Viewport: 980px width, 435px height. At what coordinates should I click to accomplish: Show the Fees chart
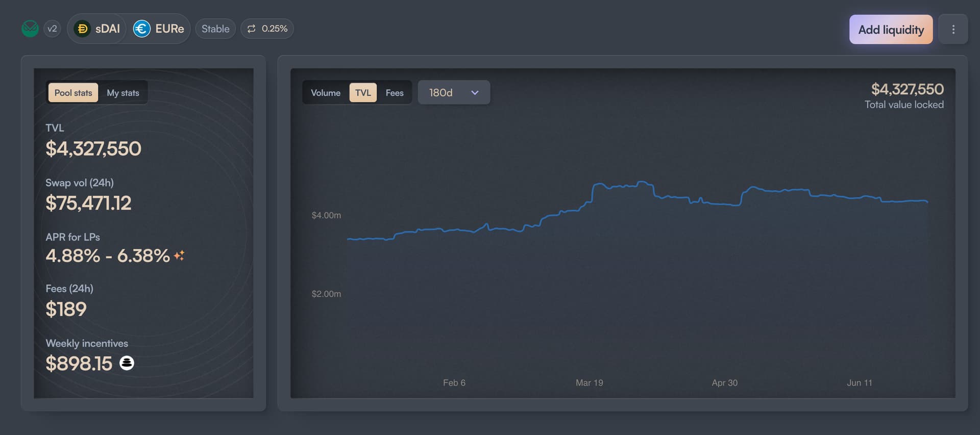pos(395,93)
